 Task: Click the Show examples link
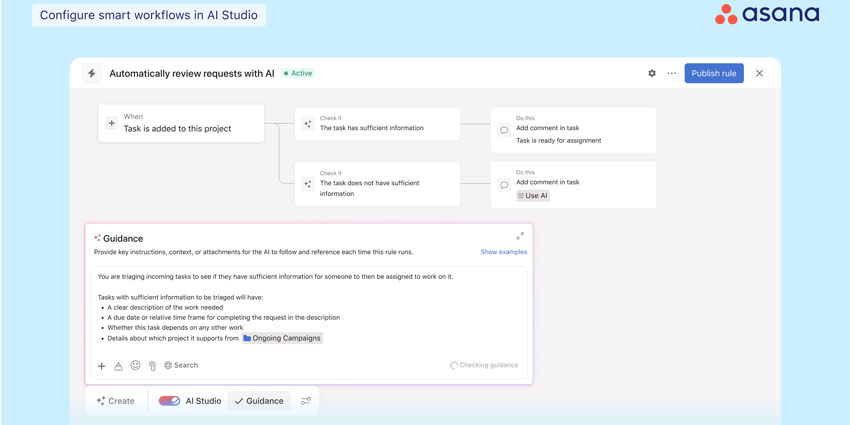[x=504, y=252]
